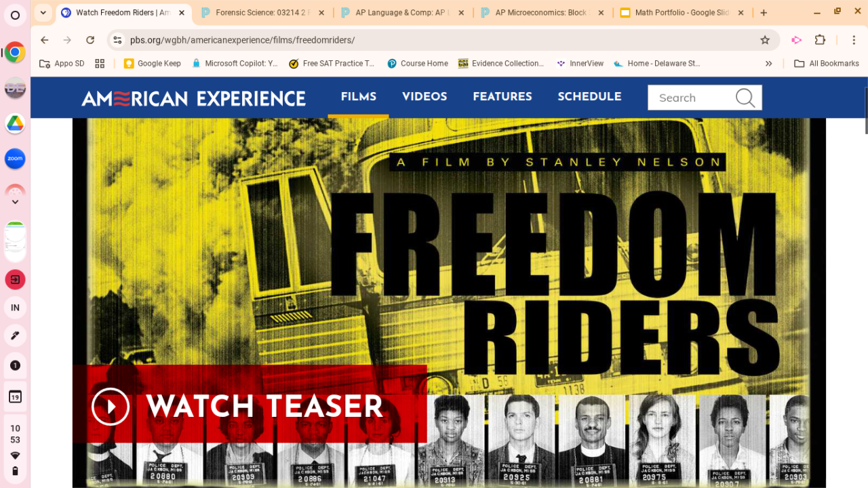Click the magnifying glass search icon
The image size is (868, 488).
[745, 98]
